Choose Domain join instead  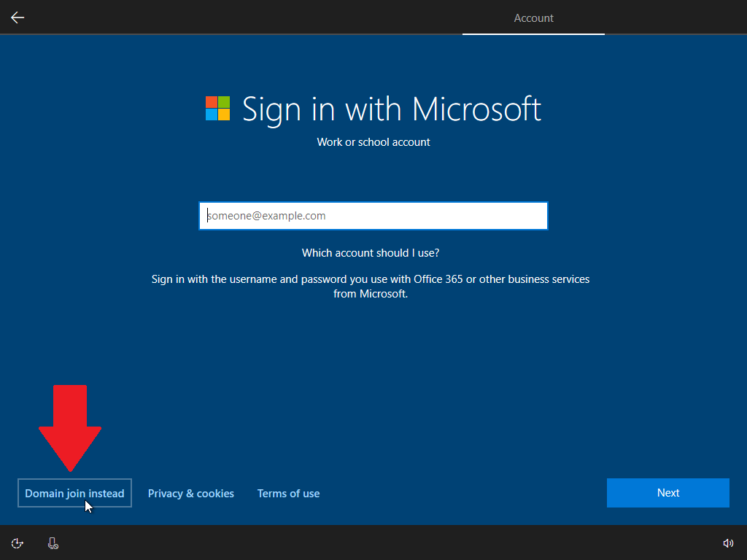(75, 493)
